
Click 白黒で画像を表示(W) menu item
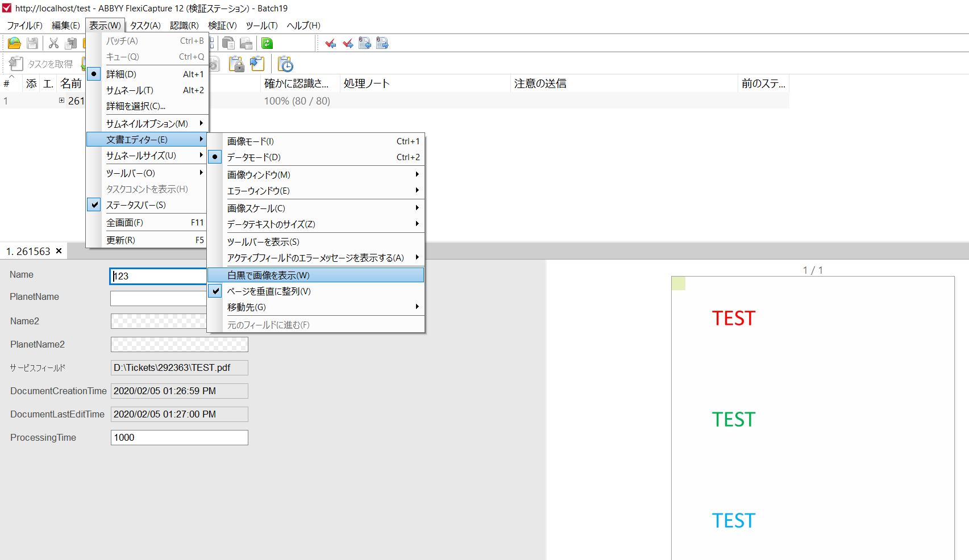click(x=316, y=275)
